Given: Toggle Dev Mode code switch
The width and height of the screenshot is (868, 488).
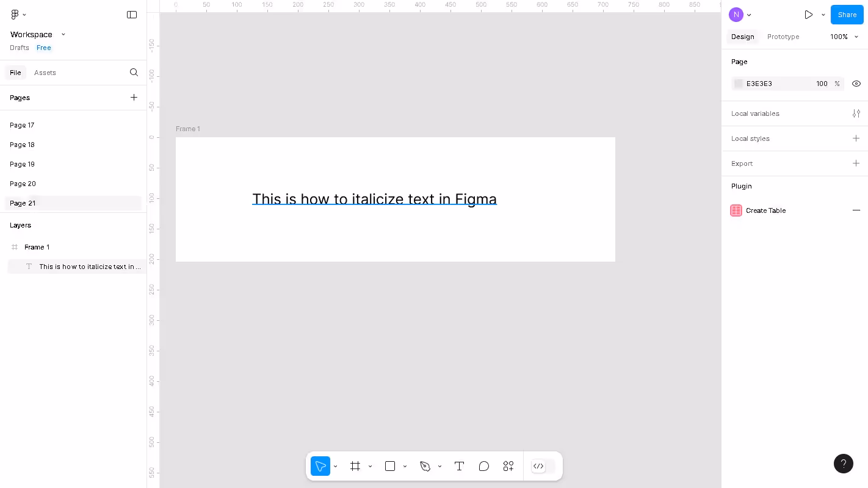Looking at the screenshot, I should 543,466.
